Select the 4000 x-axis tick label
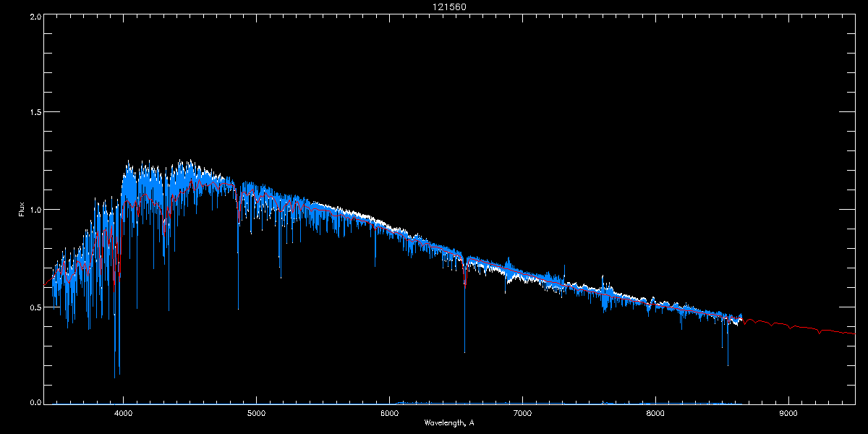This screenshot has height=434, width=868. [124, 414]
